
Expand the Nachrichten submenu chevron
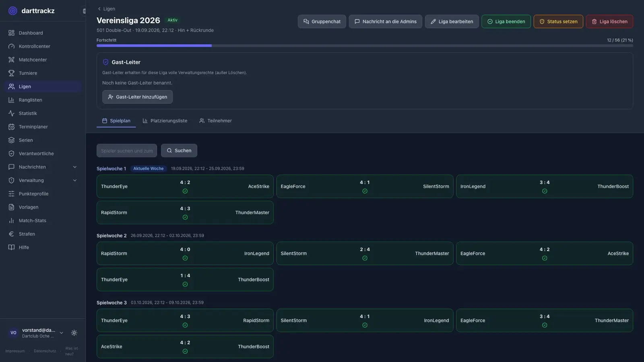(75, 167)
